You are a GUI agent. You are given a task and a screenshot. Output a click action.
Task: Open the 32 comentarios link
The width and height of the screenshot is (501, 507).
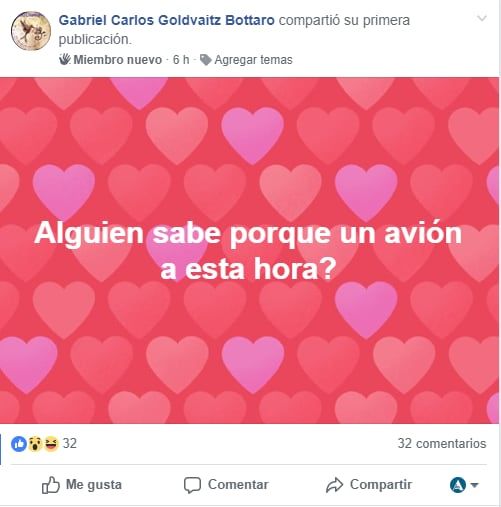[442, 443]
